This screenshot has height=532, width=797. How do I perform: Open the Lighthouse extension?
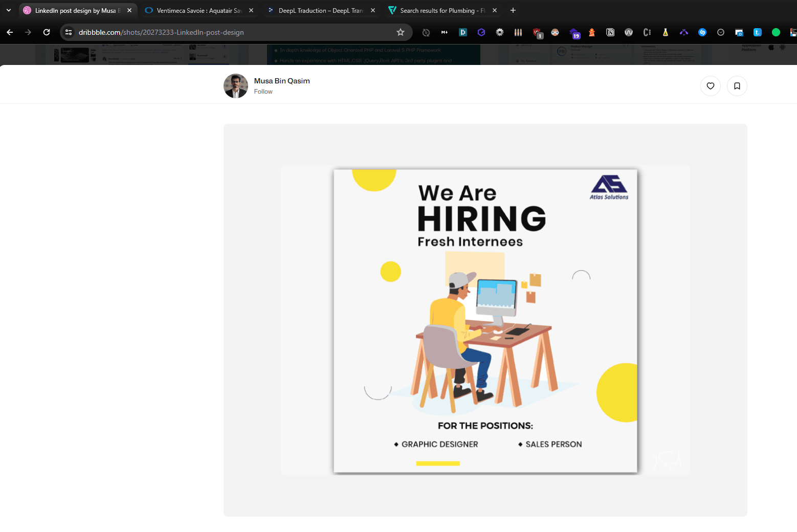click(x=592, y=32)
